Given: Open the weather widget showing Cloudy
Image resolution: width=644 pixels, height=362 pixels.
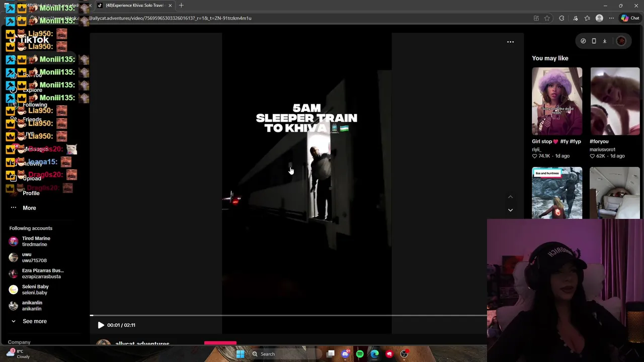Looking at the screenshot, I should [x=18, y=354].
